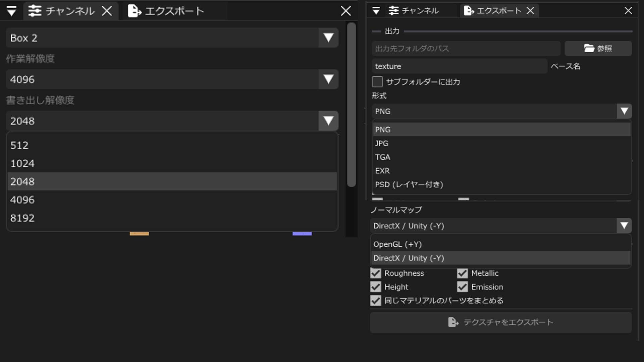Uncheck the Emission checkbox
This screenshot has width=644, height=362.
tap(462, 287)
